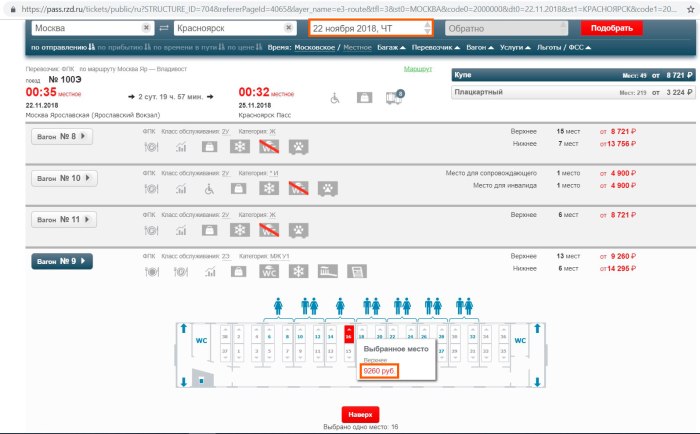Clear the Красноярск destination field
This screenshot has width=700, height=434.
pos(288,28)
